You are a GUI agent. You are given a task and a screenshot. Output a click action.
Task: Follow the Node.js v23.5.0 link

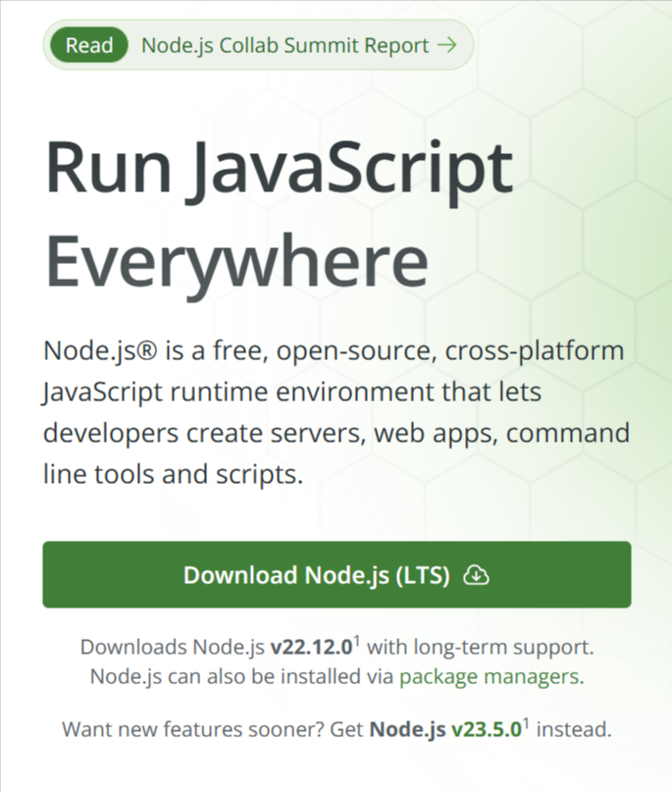[445, 729]
